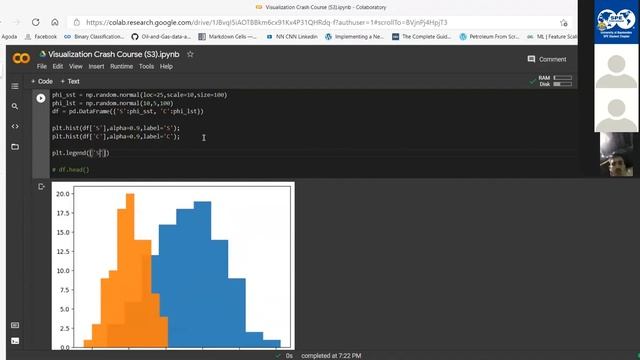The image size is (640, 360).
Task: Open the Tools menu
Action: click(x=146, y=66)
